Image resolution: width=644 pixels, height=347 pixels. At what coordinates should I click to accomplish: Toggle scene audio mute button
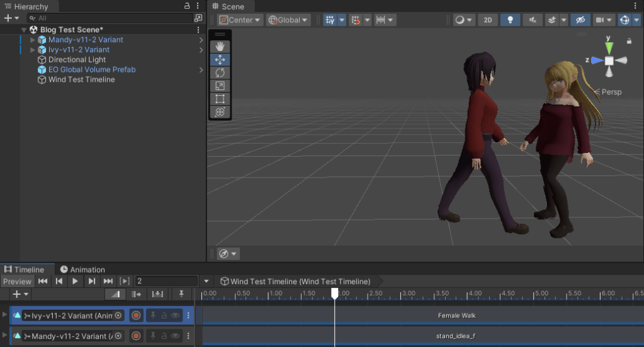533,20
